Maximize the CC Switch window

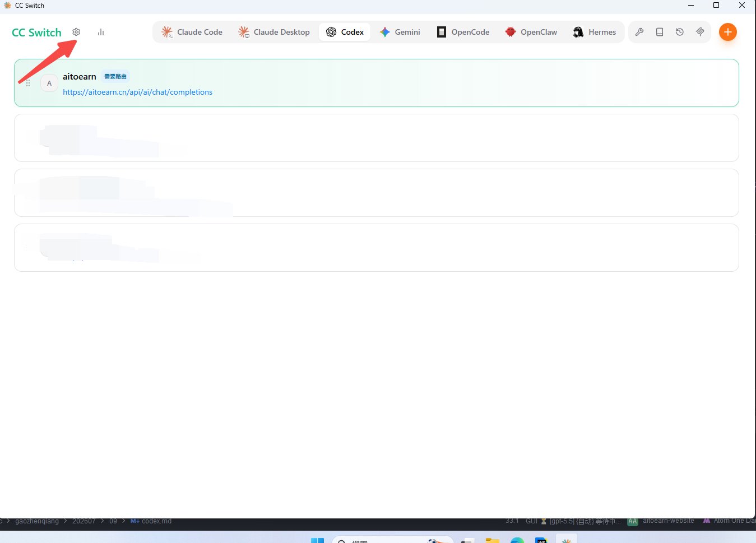coord(716,6)
